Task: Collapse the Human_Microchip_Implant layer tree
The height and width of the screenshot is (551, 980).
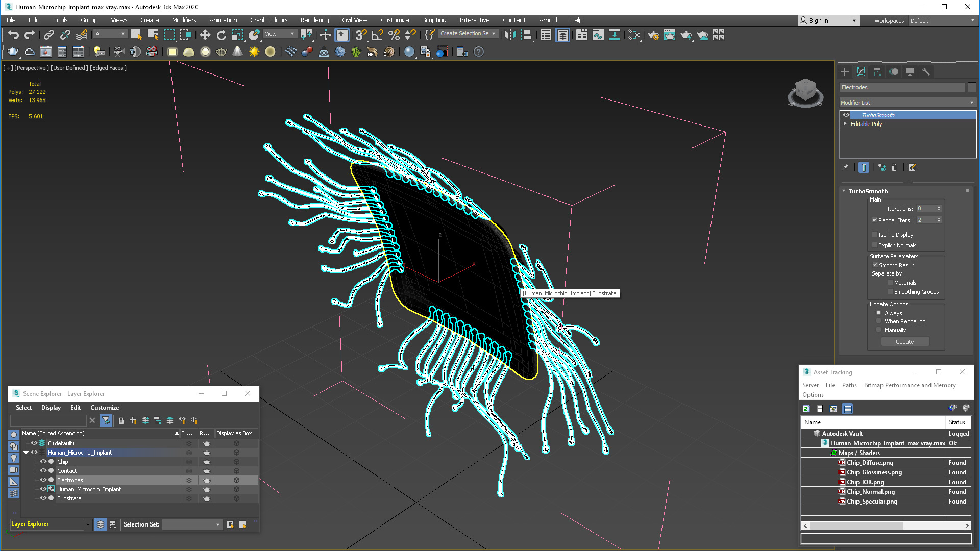Action: coord(26,453)
